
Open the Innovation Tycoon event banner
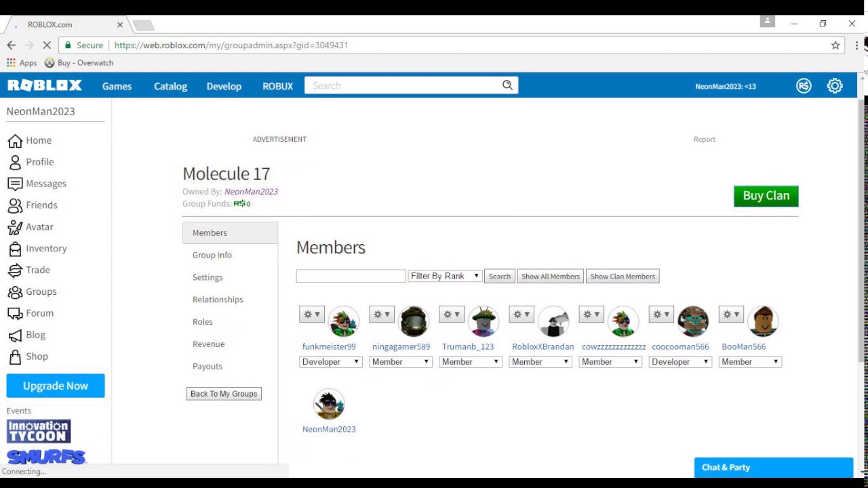[39, 432]
